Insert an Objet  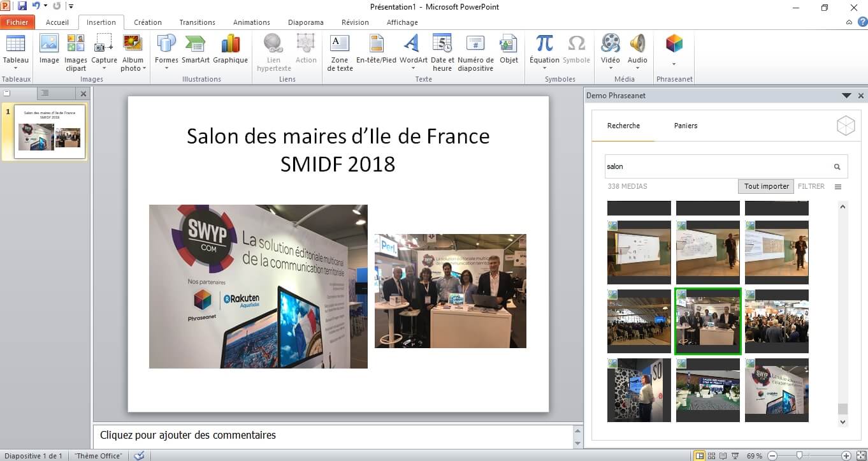pos(509,44)
